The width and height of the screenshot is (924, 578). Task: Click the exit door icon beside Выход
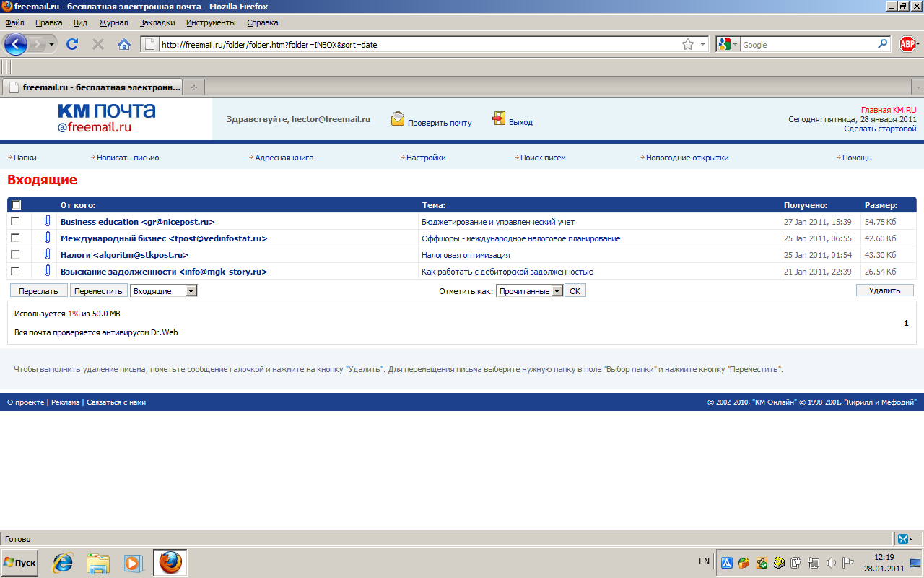pos(499,118)
